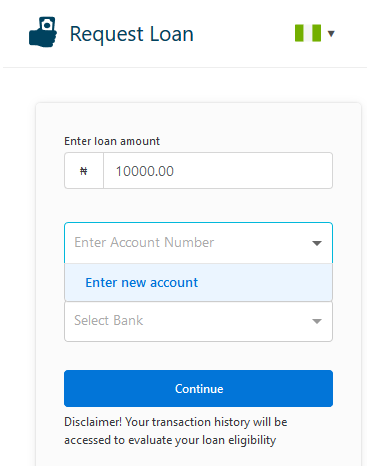
Task: Open the Select Bank dropdown
Action: pos(198,321)
